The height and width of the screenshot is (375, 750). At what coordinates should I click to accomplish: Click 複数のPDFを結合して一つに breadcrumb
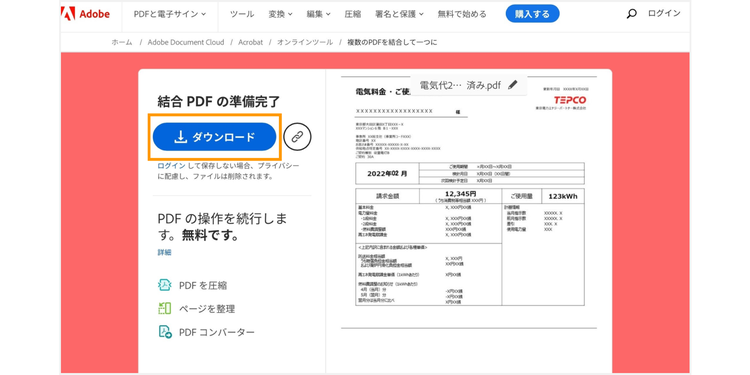392,42
